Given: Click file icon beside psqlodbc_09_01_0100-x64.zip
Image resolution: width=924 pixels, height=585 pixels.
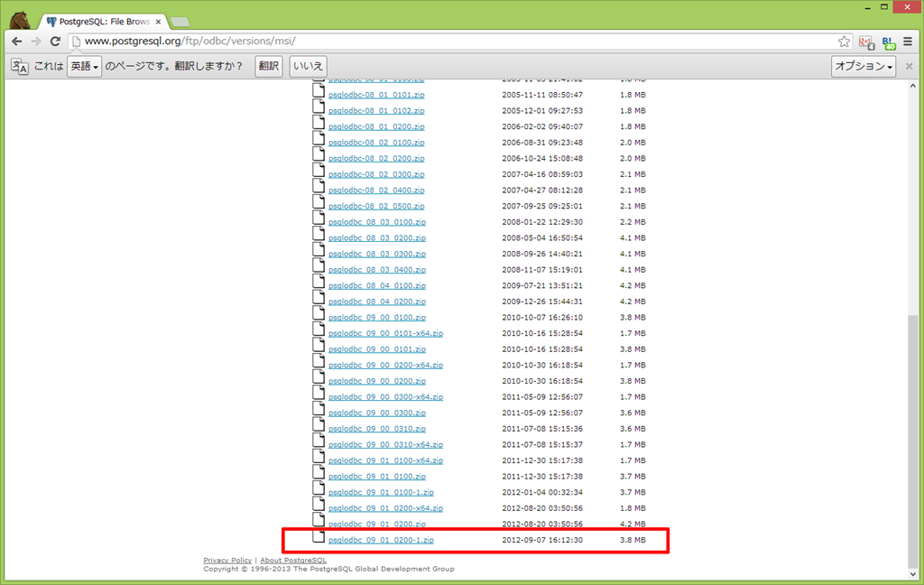Looking at the screenshot, I should pyautogui.click(x=319, y=456).
